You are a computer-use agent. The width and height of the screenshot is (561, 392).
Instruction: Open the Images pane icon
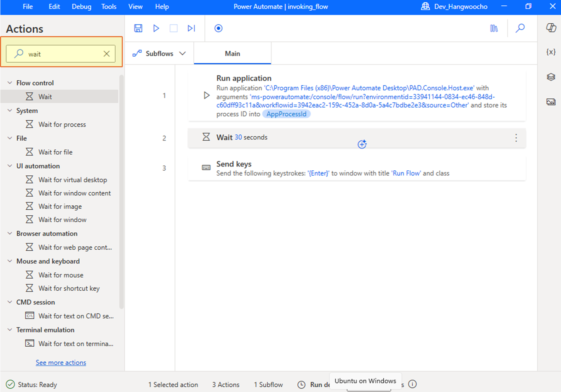(x=551, y=102)
